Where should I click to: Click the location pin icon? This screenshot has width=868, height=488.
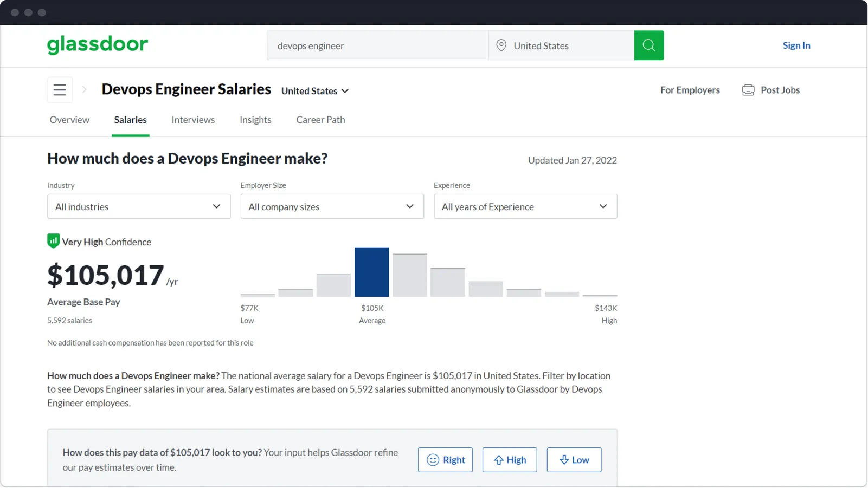click(501, 45)
